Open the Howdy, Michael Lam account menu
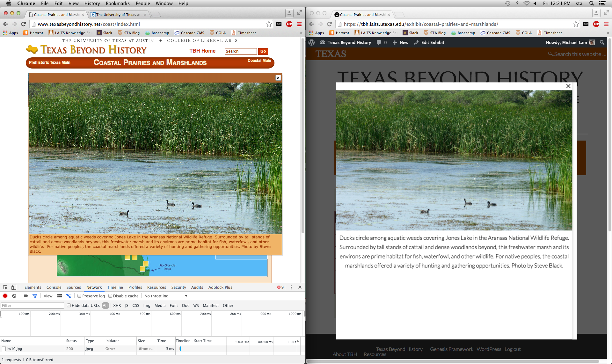 pos(570,42)
